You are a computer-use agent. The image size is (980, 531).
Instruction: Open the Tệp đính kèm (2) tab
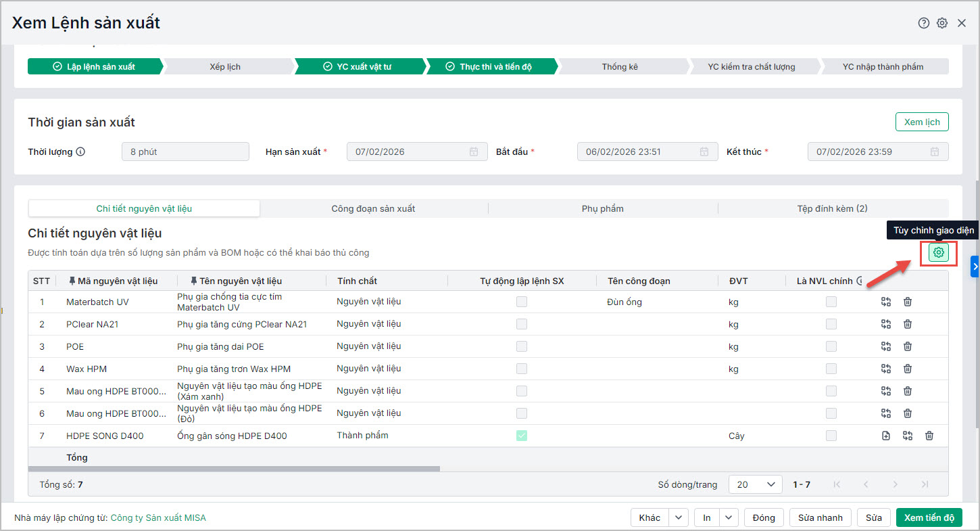[x=832, y=208]
